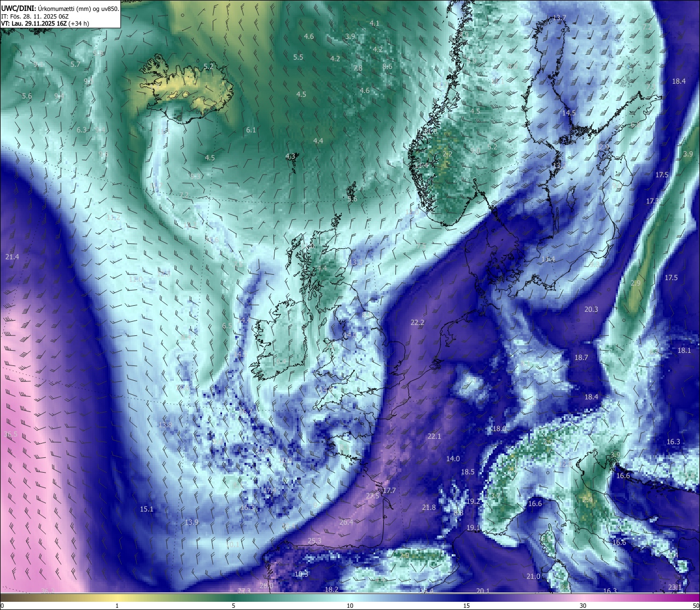This screenshot has height=610, width=700.
Task: Click the '26.4' value label
Action: [x=346, y=522]
